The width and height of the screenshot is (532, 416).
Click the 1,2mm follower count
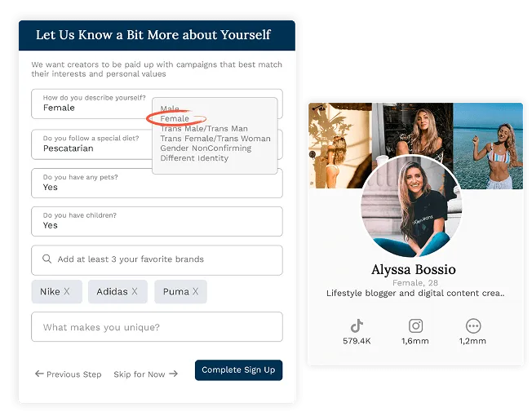pyautogui.click(x=472, y=341)
